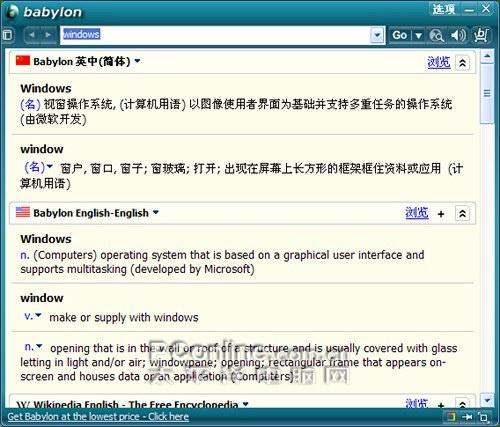The image size is (500, 427).
Task: Click the resize window icon in status bar
Action: [483, 417]
